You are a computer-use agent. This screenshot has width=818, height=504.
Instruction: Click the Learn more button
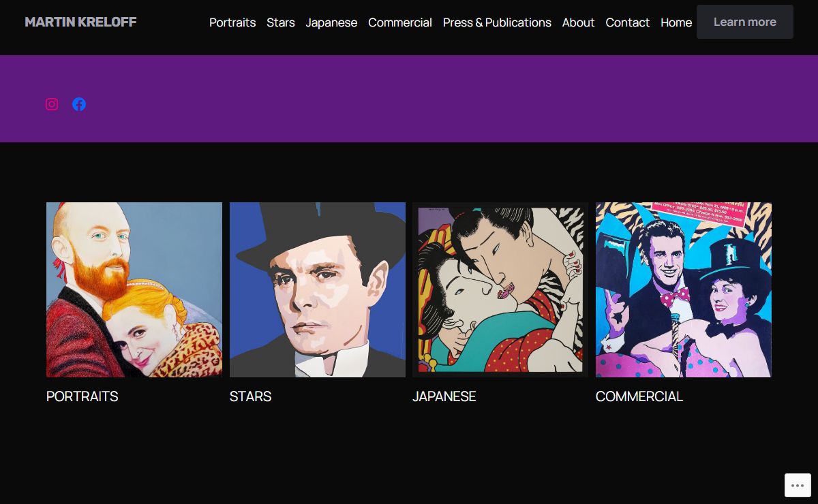pyautogui.click(x=745, y=22)
